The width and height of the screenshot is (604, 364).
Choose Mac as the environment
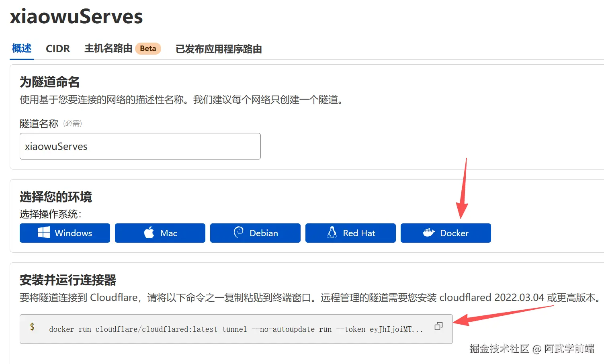tap(160, 233)
